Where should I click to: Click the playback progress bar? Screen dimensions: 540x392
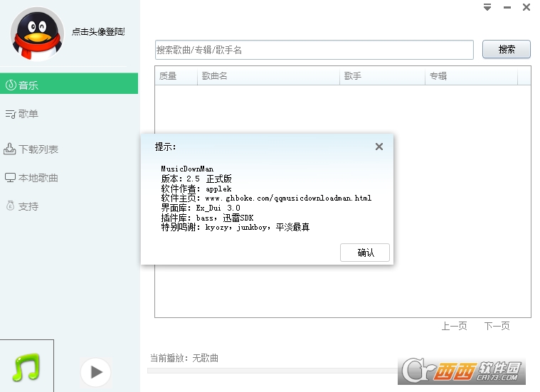[272, 371]
